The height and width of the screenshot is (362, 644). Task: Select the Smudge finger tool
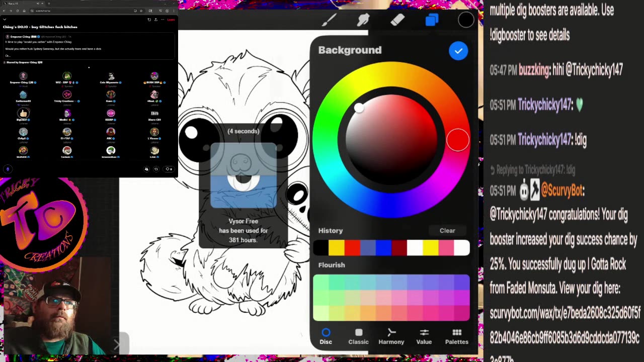click(x=363, y=20)
